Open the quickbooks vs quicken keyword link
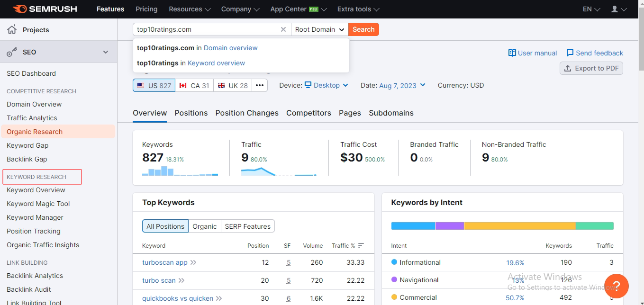Image resolution: width=644 pixels, height=305 pixels. tap(178, 298)
